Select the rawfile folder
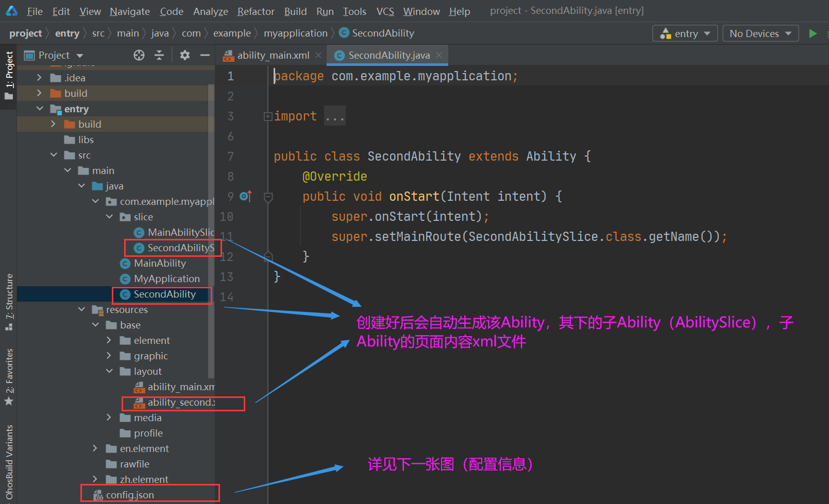 click(x=134, y=464)
